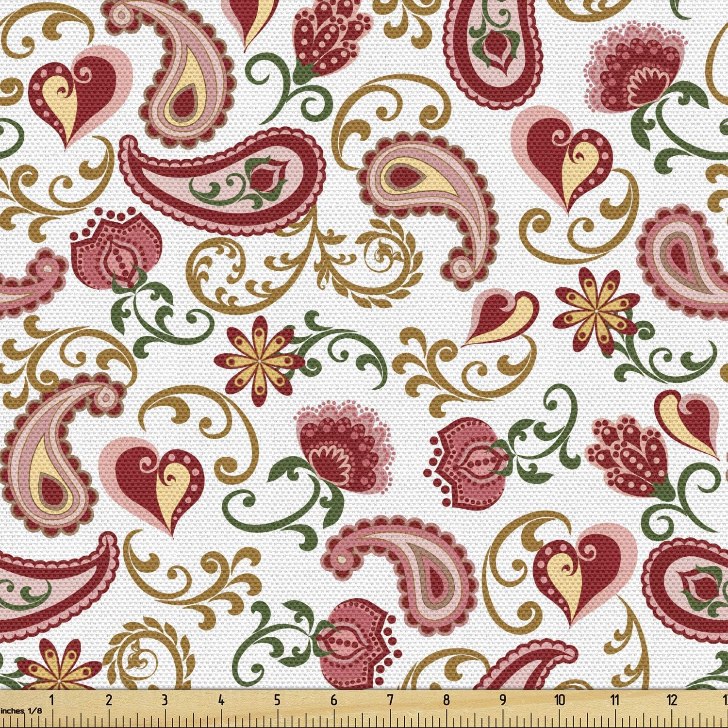Select the ruler mark labeled 8
This screenshot has height=728, width=728.
(x=446, y=700)
